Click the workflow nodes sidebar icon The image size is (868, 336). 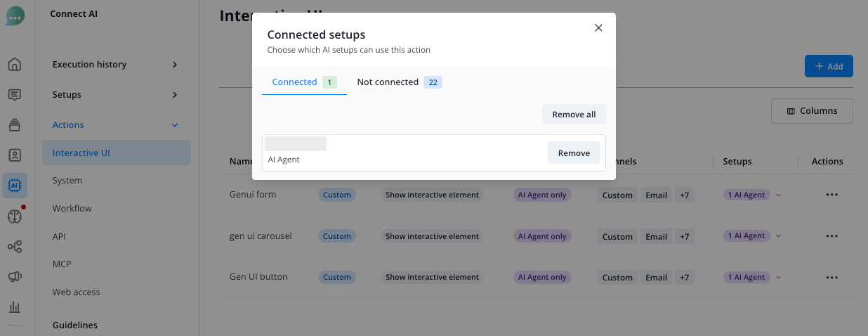pos(14,247)
